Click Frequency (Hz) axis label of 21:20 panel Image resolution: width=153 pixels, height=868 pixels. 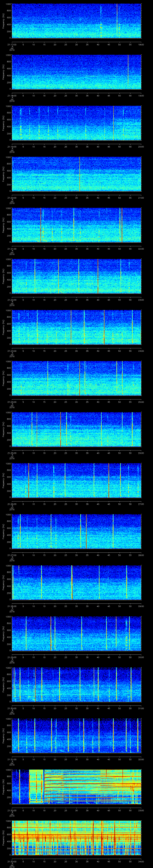coord(3,174)
